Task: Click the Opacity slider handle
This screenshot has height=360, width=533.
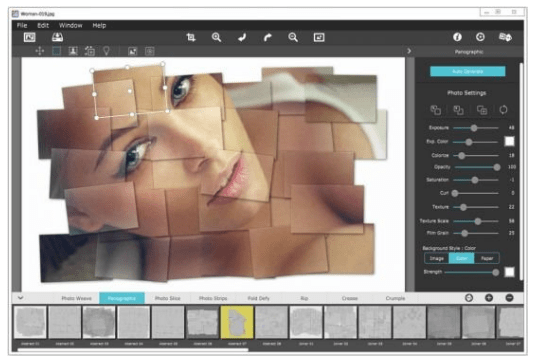Action: point(497,167)
